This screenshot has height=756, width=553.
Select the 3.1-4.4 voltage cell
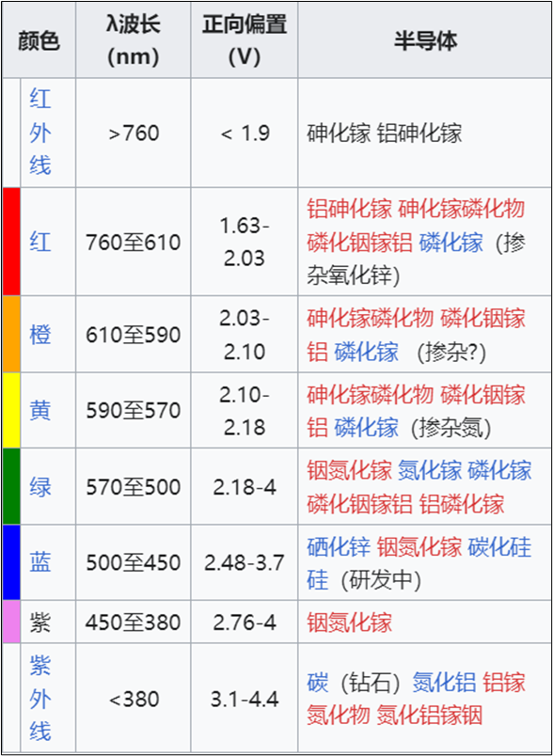coord(245,698)
